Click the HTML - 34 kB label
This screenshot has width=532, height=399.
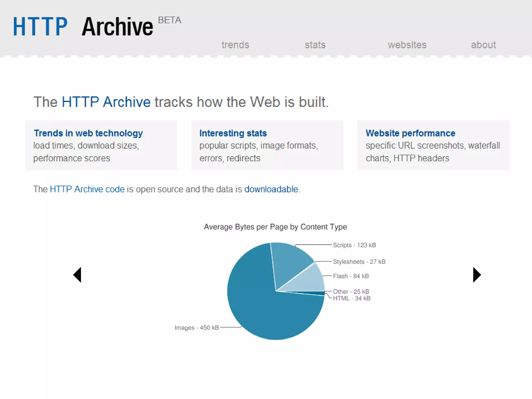tap(352, 298)
